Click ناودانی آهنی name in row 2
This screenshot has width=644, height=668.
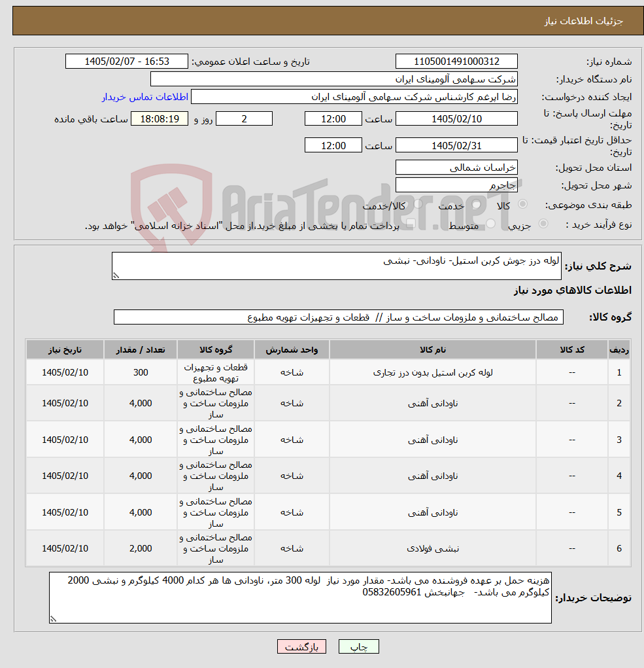coord(432,403)
